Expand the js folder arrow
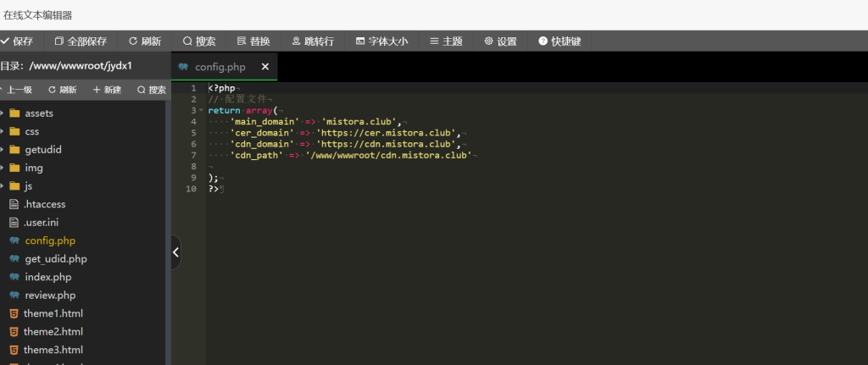This screenshot has height=365, width=868. click(3, 185)
